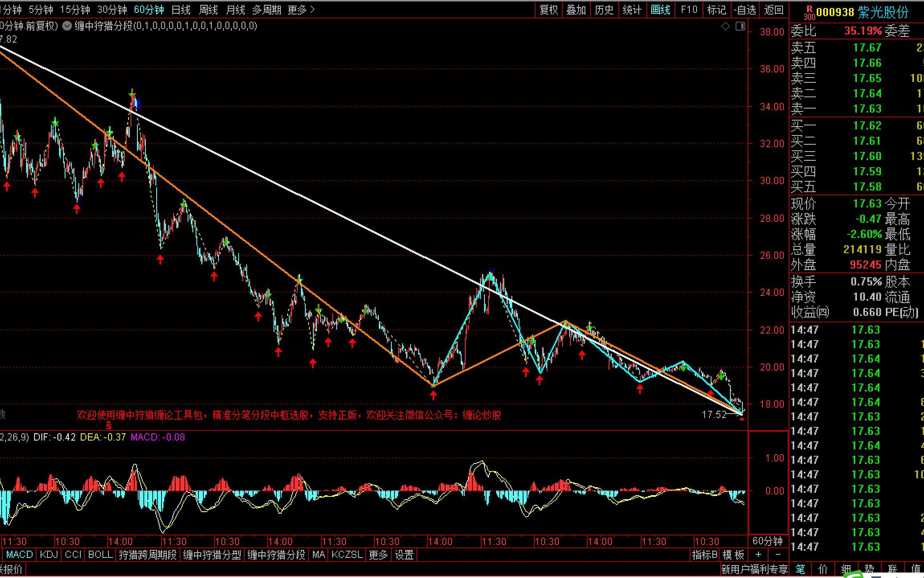Click stock code 000938

[834, 12]
